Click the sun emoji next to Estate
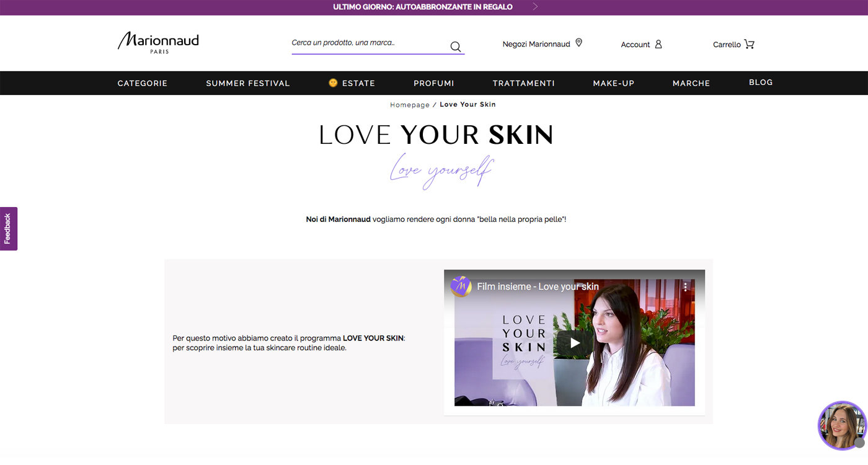868x465 pixels. pyautogui.click(x=333, y=82)
